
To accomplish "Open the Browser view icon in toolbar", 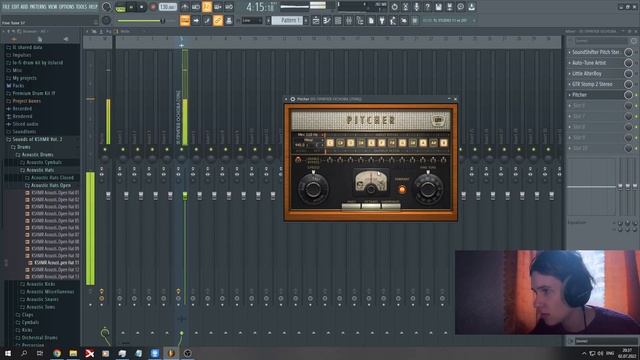I will tap(360, 20).
